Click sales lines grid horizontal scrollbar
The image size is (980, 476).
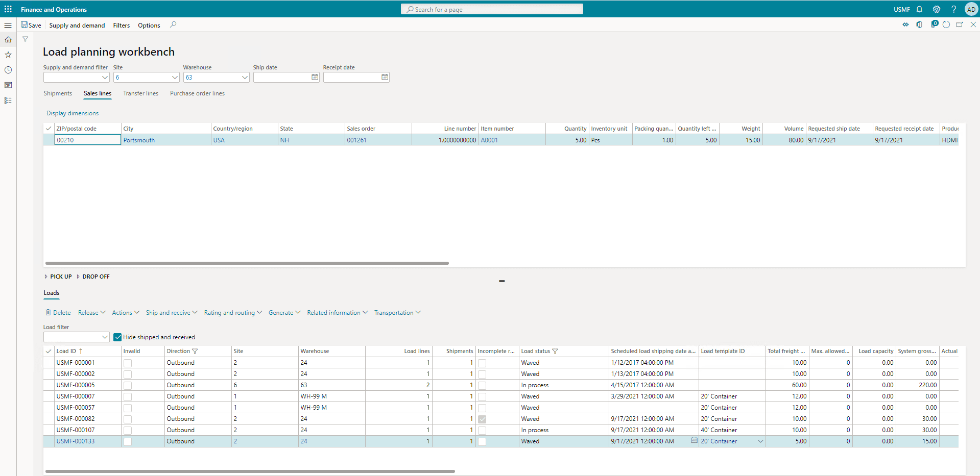point(247,263)
